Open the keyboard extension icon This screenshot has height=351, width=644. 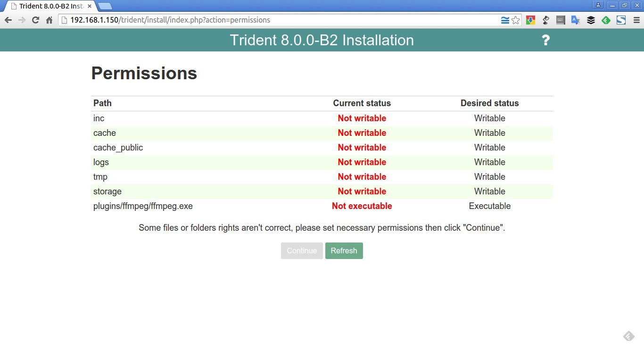pyautogui.click(x=561, y=20)
